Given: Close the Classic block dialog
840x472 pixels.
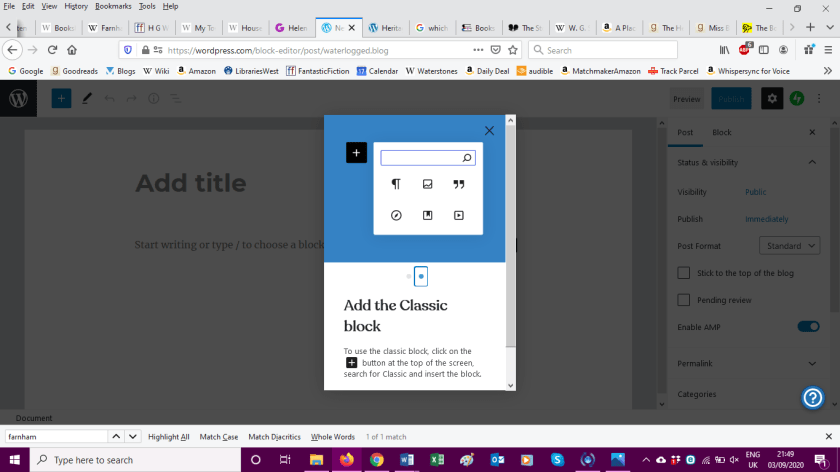Looking at the screenshot, I should click(x=489, y=130).
